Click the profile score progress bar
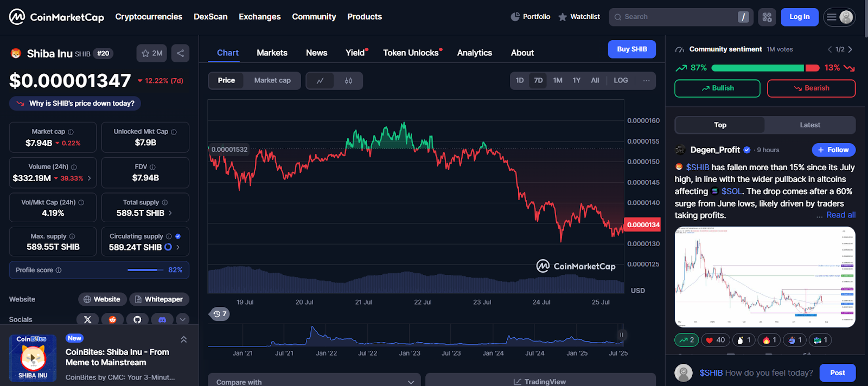868x386 pixels. point(145,270)
